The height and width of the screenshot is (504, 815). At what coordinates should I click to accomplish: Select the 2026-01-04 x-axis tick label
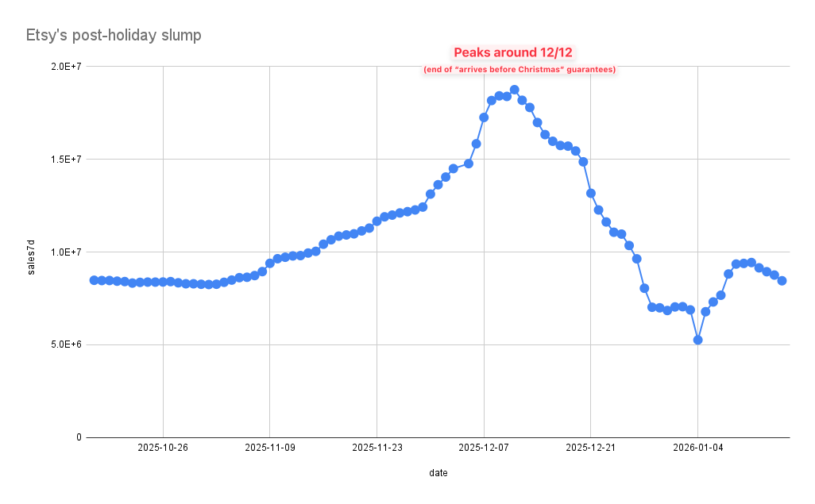pyautogui.click(x=697, y=448)
